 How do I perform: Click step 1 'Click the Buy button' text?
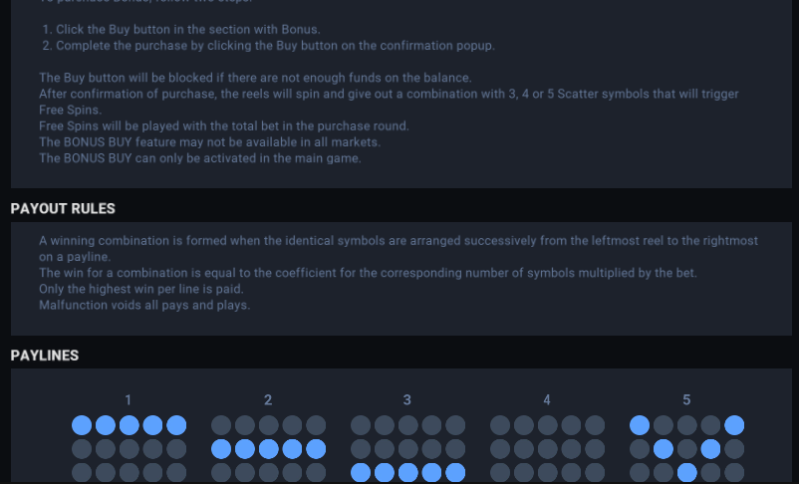(x=188, y=30)
